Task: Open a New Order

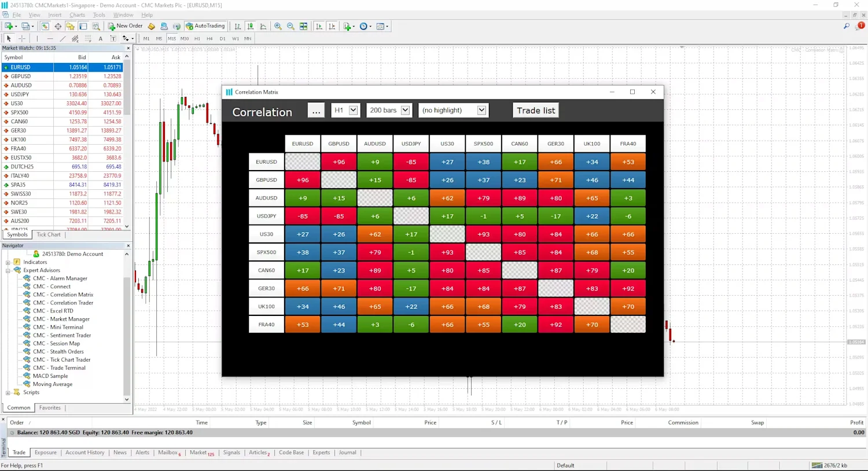Action: tap(126, 25)
